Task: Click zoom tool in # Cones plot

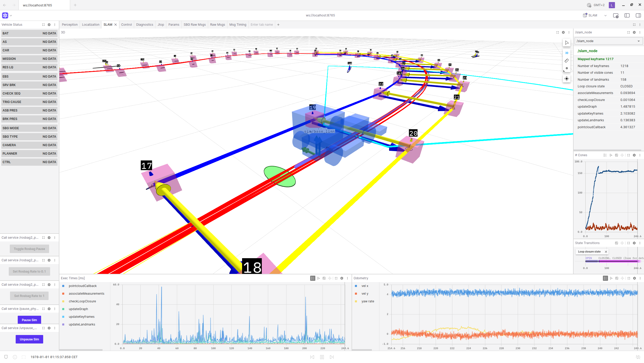Action: 617,155
